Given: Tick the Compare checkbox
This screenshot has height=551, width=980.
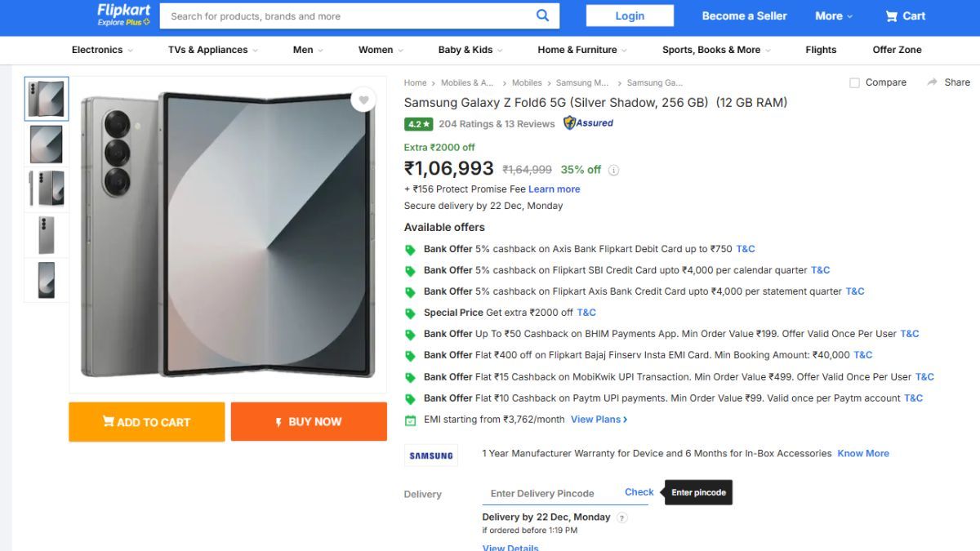Looking at the screenshot, I should [854, 82].
